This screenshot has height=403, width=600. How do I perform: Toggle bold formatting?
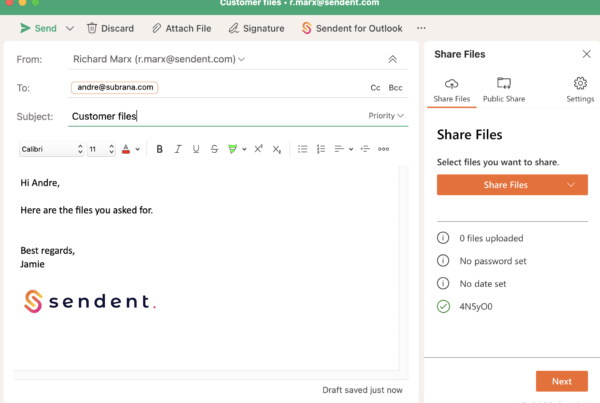tap(159, 149)
